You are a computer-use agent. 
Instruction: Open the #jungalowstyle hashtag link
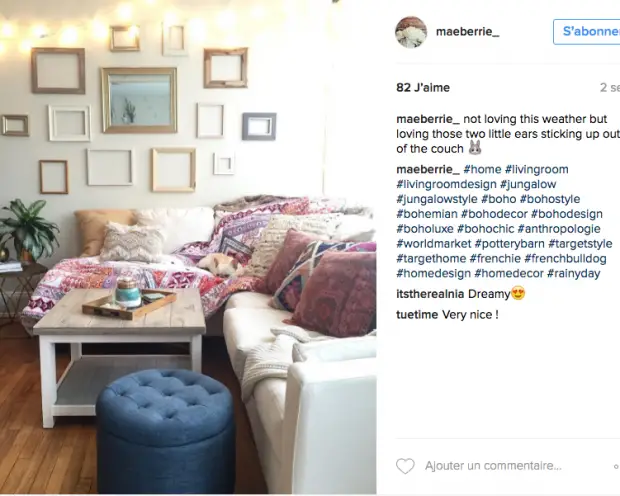tap(437, 199)
